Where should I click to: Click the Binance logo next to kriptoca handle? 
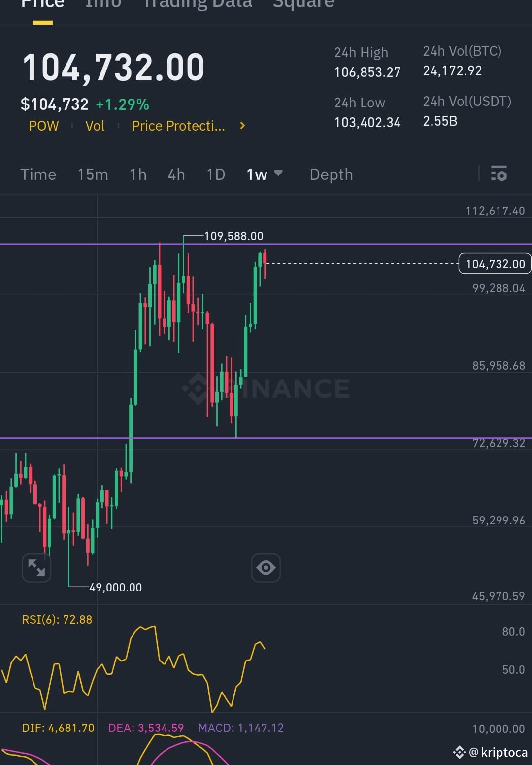[x=460, y=751]
